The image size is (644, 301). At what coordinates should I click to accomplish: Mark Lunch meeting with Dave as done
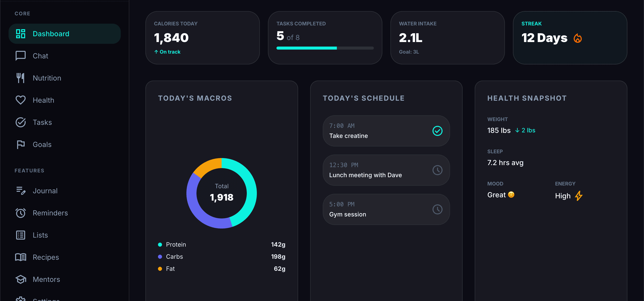[437, 170]
